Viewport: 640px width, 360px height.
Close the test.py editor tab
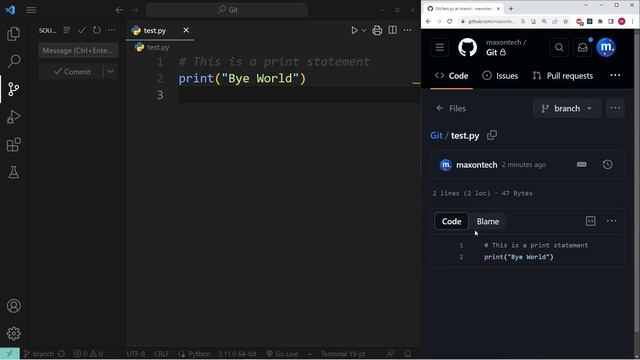pos(186,30)
